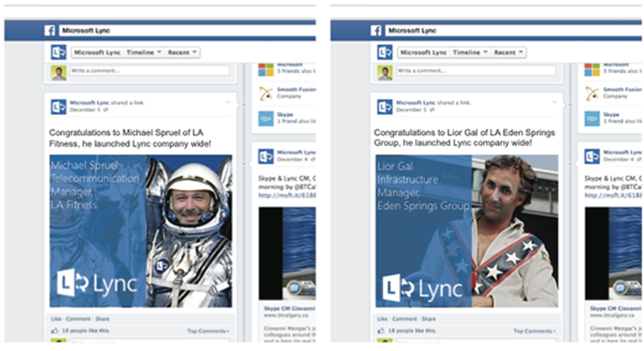Click Microsoft Lync page button, Lior Gal screenshot
Image resolution: width=644 pixels, height=351 pixels.
(423, 52)
